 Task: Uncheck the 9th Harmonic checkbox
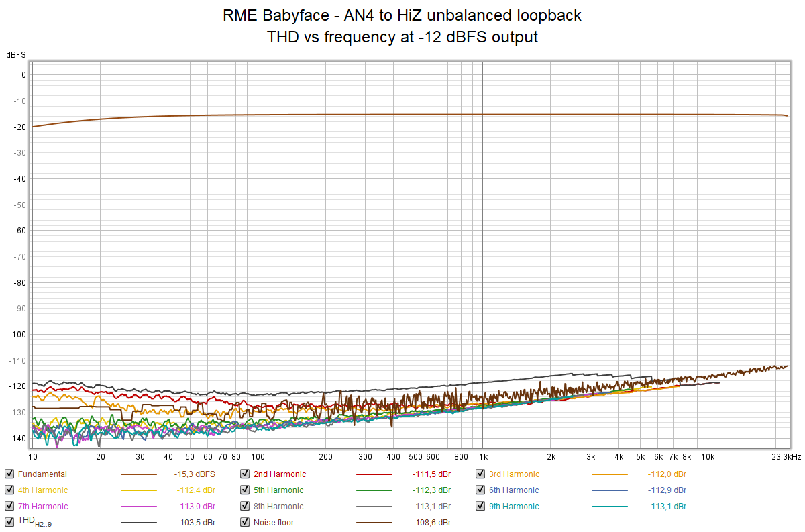click(480, 507)
